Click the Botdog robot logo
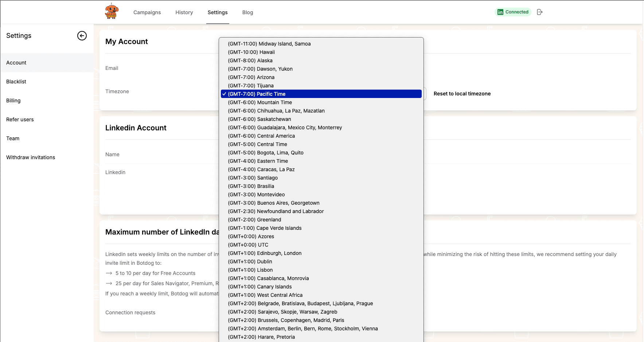The image size is (644, 342). pyautogui.click(x=112, y=11)
